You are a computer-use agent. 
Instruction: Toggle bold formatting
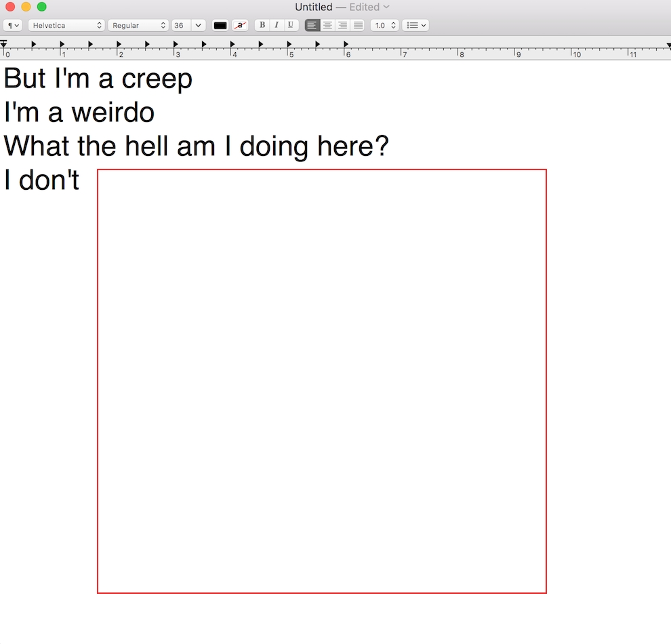click(262, 25)
